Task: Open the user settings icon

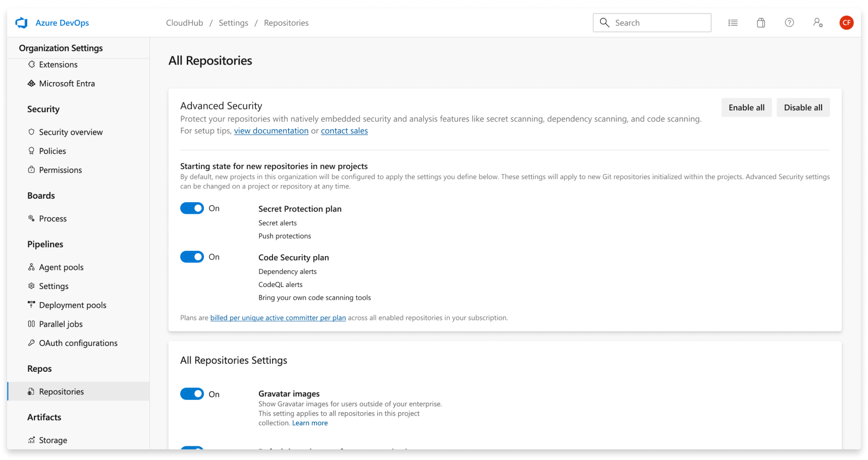Action: (x=818, y=23)
